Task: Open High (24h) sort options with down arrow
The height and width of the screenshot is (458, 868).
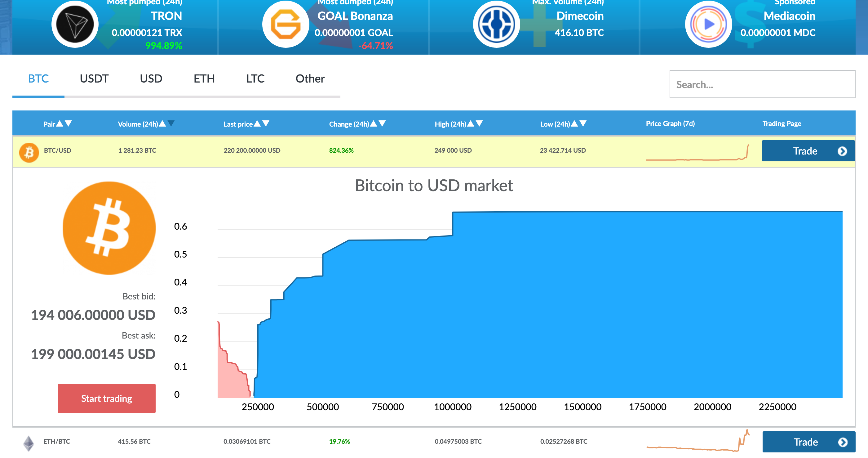Action: 480,123
